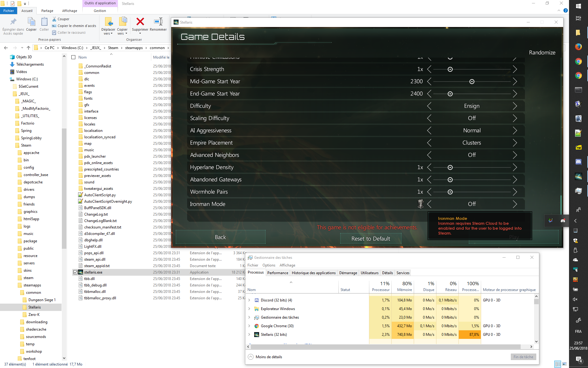Open the first Chrome icon in taskbar
The width and height of the screenshot is (588, 368).
[578, 61]
